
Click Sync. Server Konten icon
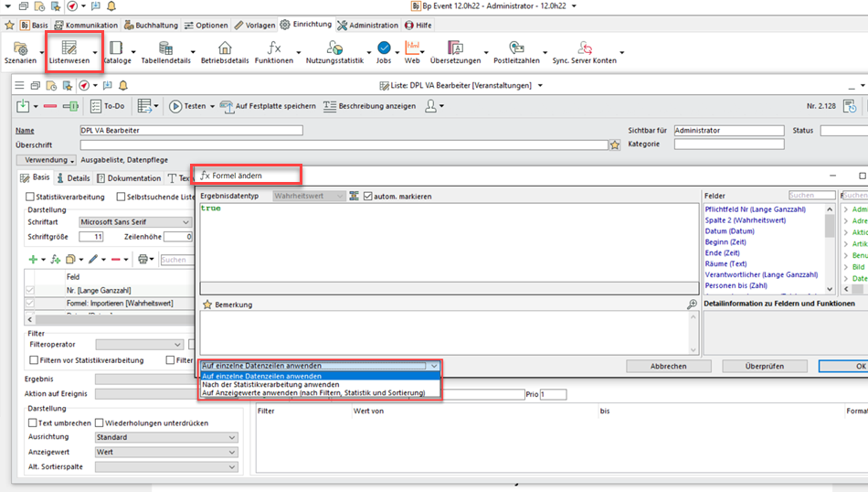coord(585,52)
